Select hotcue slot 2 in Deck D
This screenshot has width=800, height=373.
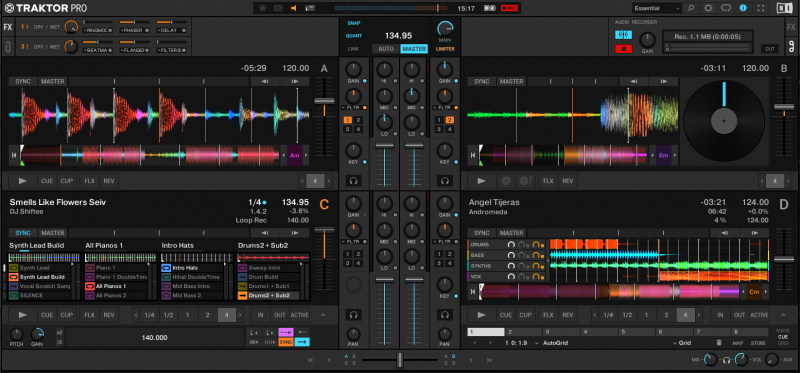tap(523, 332)
